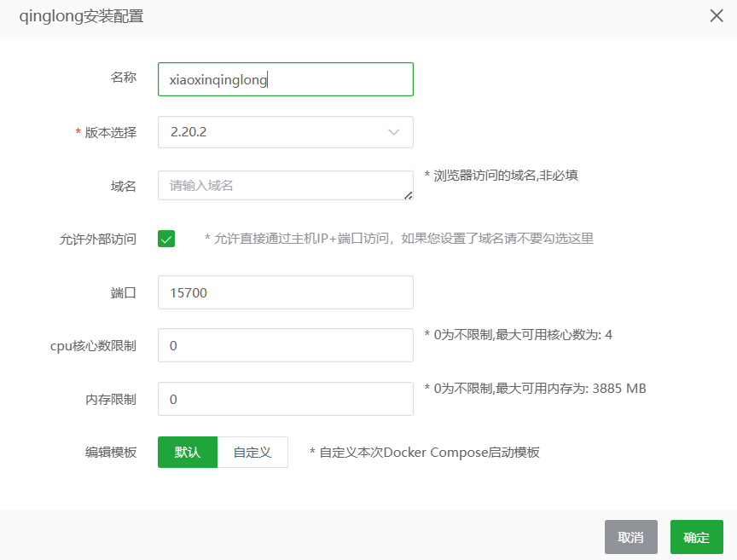Click the qinglong安装配置 dialog title

(x=81, y=16)
